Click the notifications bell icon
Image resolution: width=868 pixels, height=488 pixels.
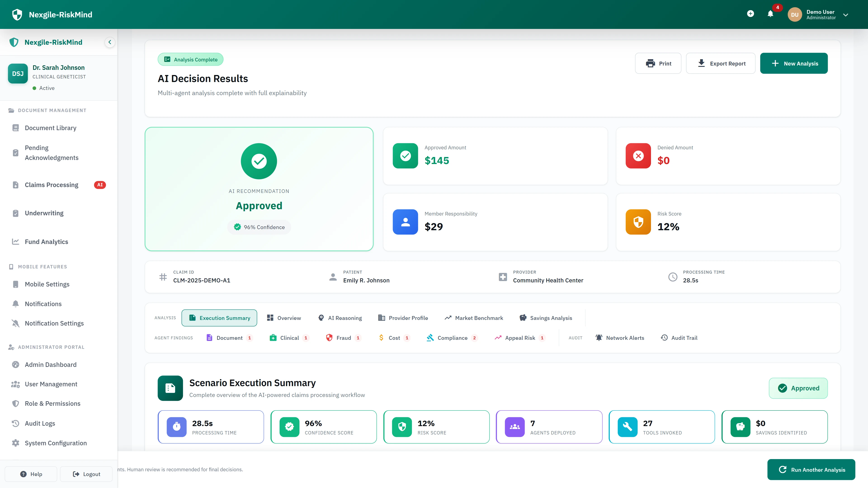[770, 14]
